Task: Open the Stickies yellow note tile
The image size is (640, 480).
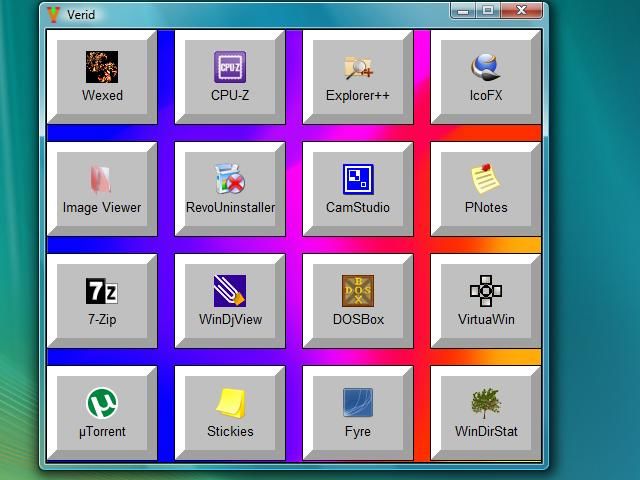Action: coord(230,413)
